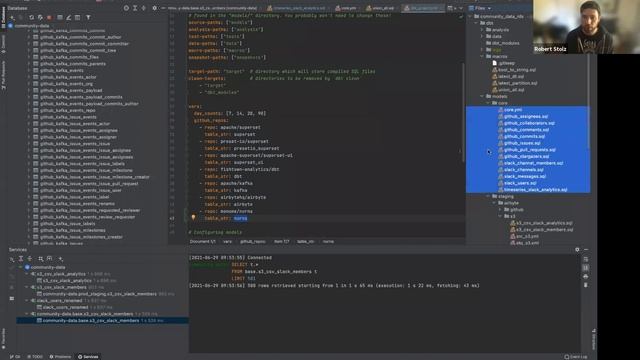This screenshot has height=360, width=640.
Task: Click the add service plus icon
Action: 60,259
